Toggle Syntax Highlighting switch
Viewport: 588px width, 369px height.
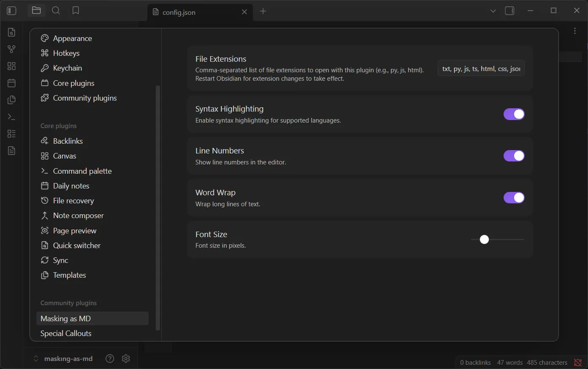point(514,114)
